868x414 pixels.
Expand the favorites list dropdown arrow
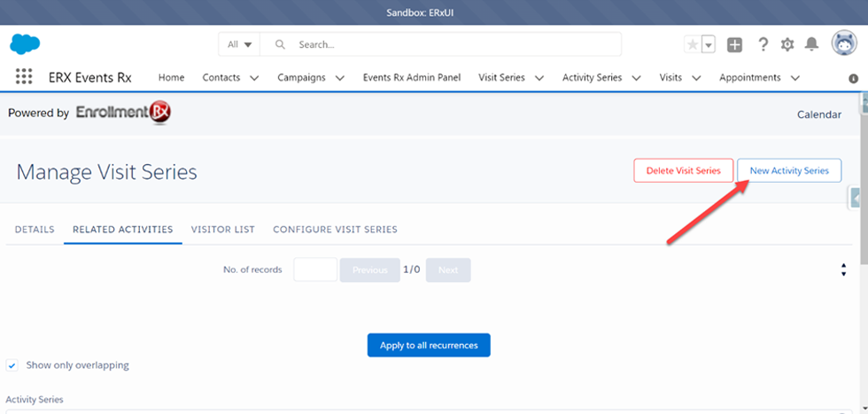709,44
